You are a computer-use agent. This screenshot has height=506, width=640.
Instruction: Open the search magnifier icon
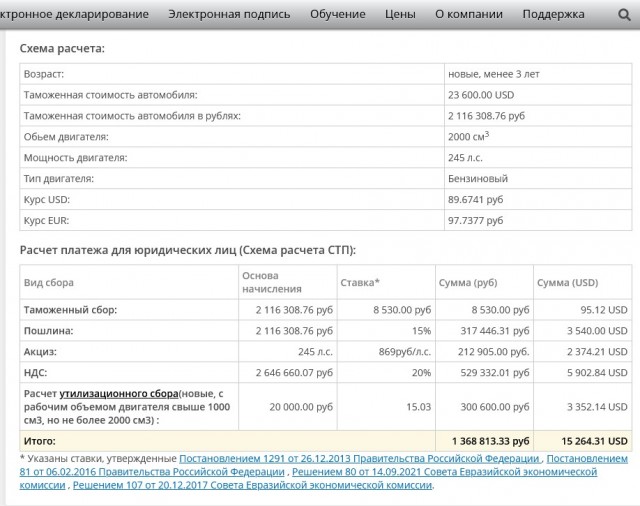(x=624, y=15)
